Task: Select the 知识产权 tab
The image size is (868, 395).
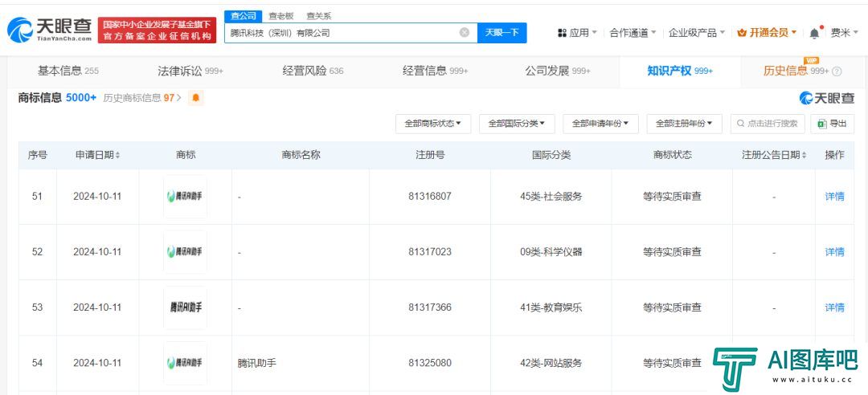Action: tap(680, 71)
